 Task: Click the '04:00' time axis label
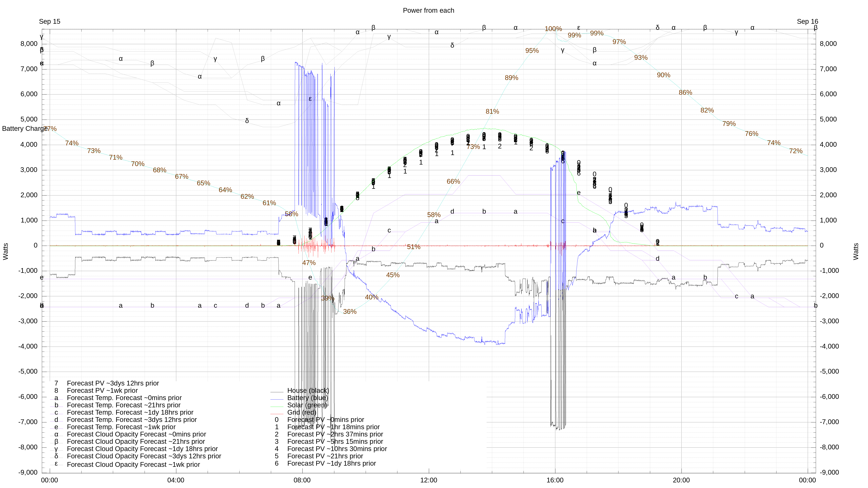[176, 480]
